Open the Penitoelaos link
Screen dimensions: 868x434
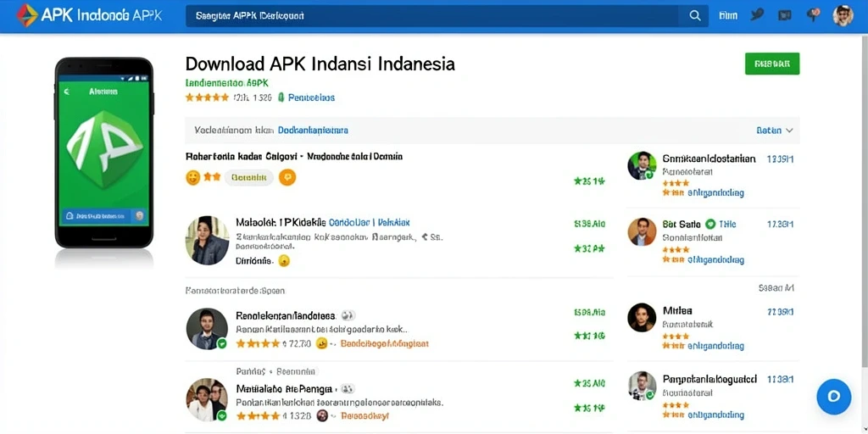[x=312, y=97]
